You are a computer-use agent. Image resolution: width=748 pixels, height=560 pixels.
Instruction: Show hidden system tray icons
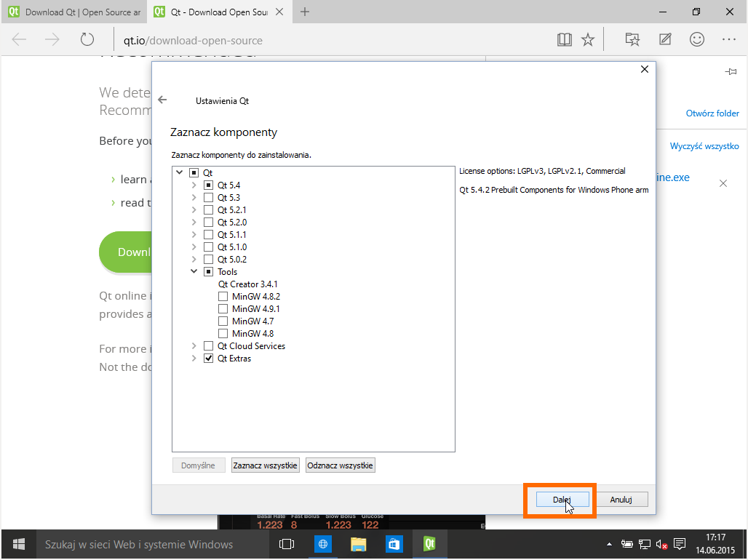[x=609, y=544]
